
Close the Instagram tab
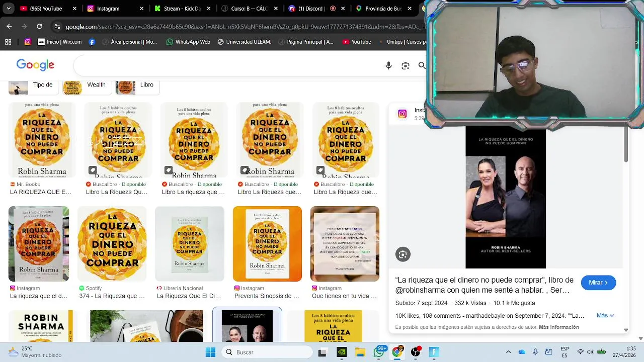(x=141, y=9)
